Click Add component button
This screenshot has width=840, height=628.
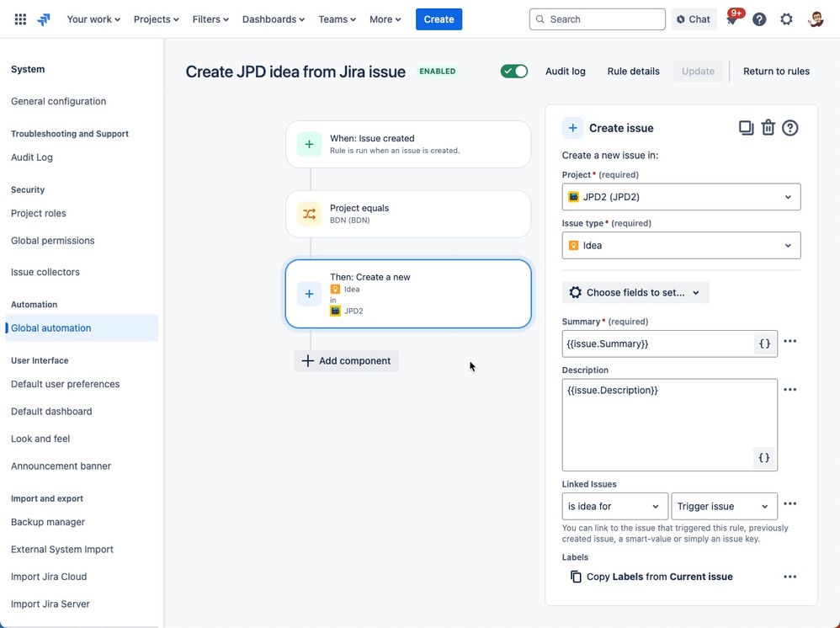[x=346, y=360]
